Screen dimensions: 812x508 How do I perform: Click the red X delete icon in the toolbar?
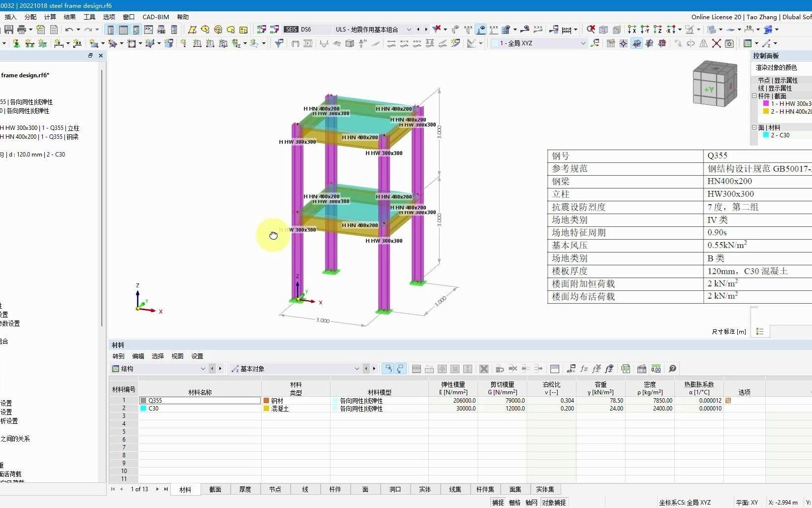(717, 43)
